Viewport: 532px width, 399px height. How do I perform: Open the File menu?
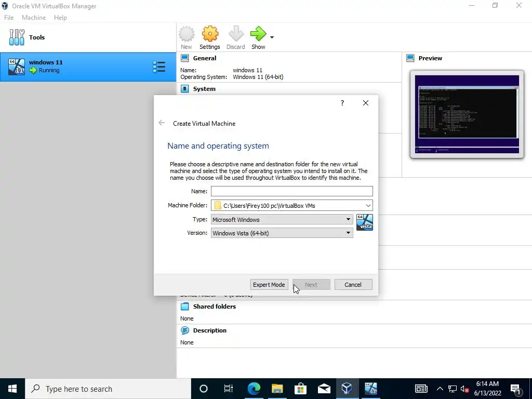click(9, 18)
